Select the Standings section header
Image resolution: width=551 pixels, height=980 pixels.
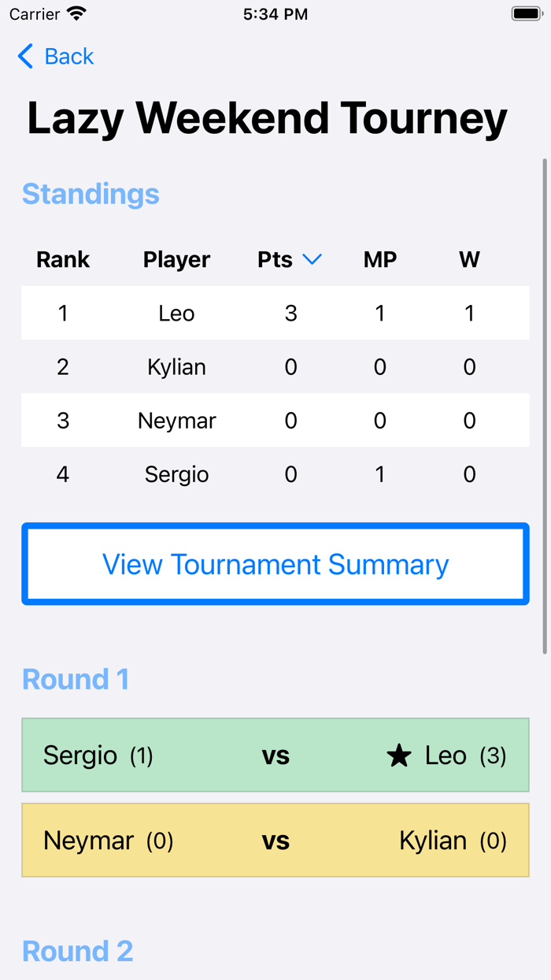[90, 194]
